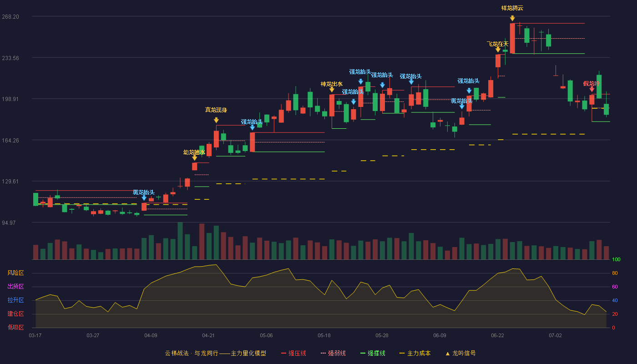
Task: Click the 06-22 date label
Action: point(497,335)
